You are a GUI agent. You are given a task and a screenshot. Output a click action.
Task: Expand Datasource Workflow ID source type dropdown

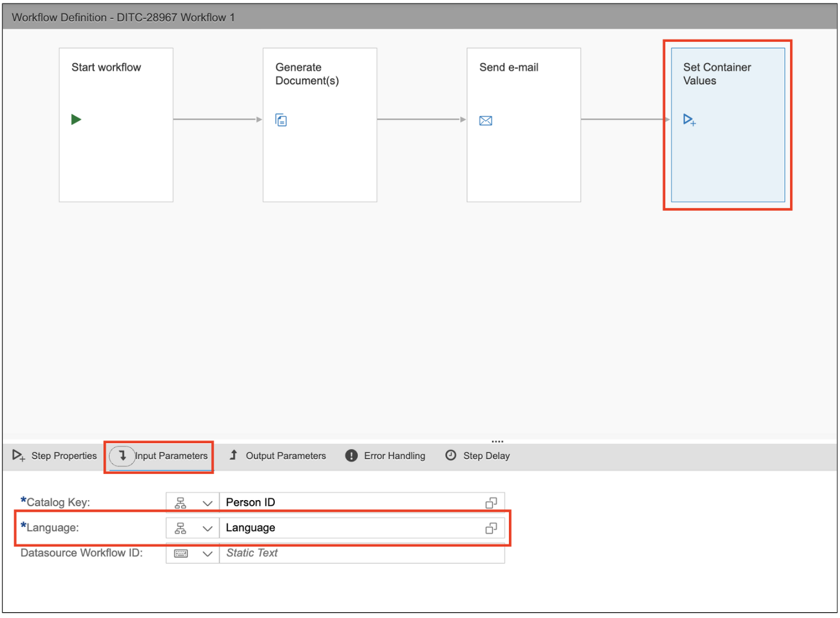pyautogui.click(x=207, y=554)
